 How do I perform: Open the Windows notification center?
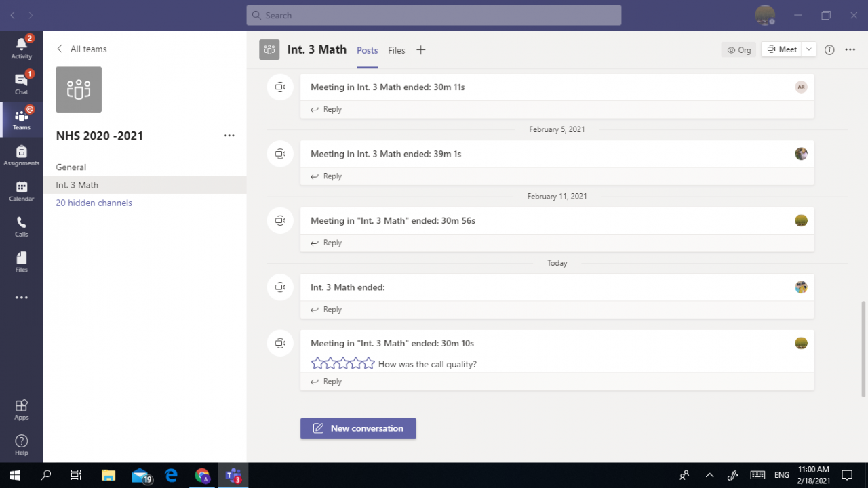(x=847, y=475)
